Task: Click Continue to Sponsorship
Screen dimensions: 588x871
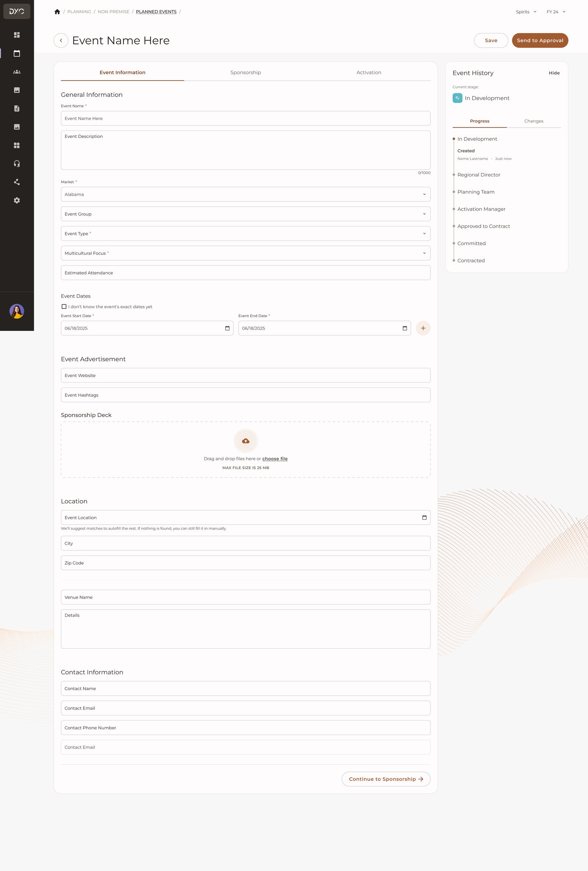Action: coord(386,779)
